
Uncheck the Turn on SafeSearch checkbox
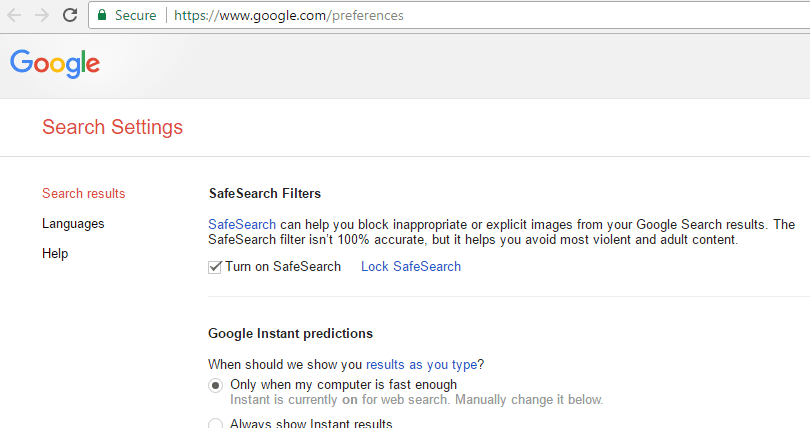tap(215, 267)
